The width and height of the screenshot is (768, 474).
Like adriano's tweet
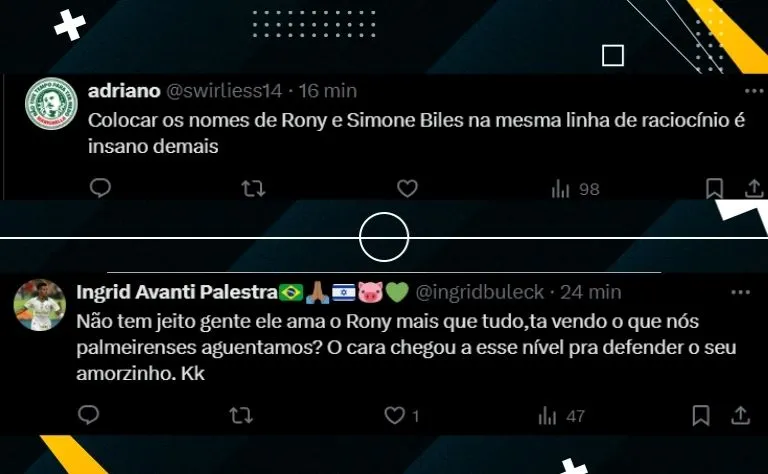pyautogui.click(x=407, y=189)
